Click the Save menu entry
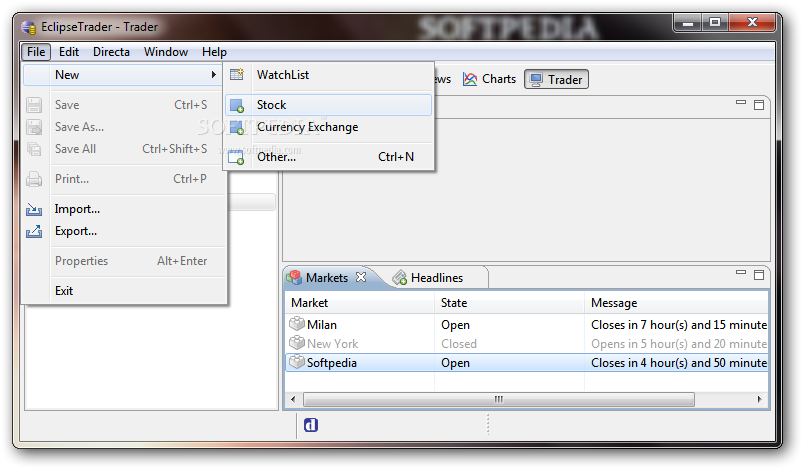 [124, 105]
